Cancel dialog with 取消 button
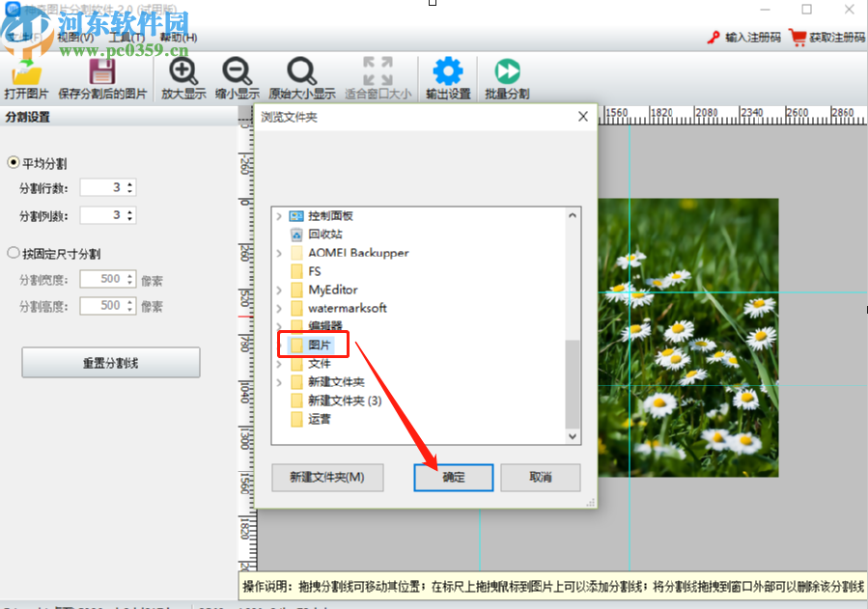The width and height of the screenshot is (868, 609). click(541, 478)
